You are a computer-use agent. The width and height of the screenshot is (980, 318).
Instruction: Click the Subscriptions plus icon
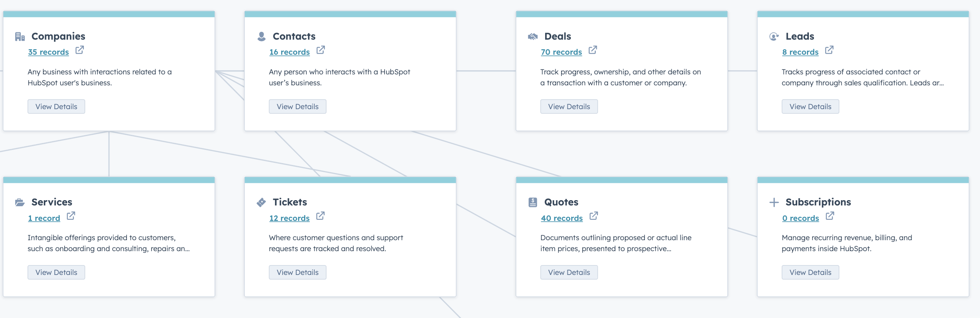point(774,202)
